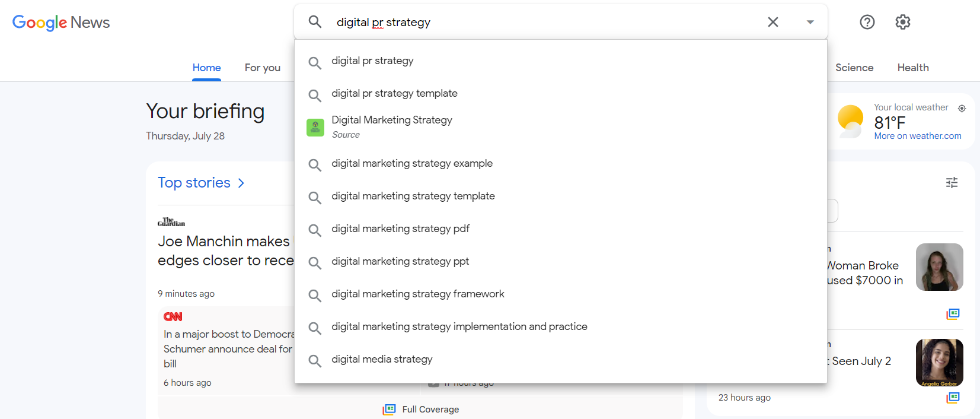This screenshot has width=980, height=419.
Task: Click the Full Coverage icon under Angelia Gerber story
Action: point(953,398)
